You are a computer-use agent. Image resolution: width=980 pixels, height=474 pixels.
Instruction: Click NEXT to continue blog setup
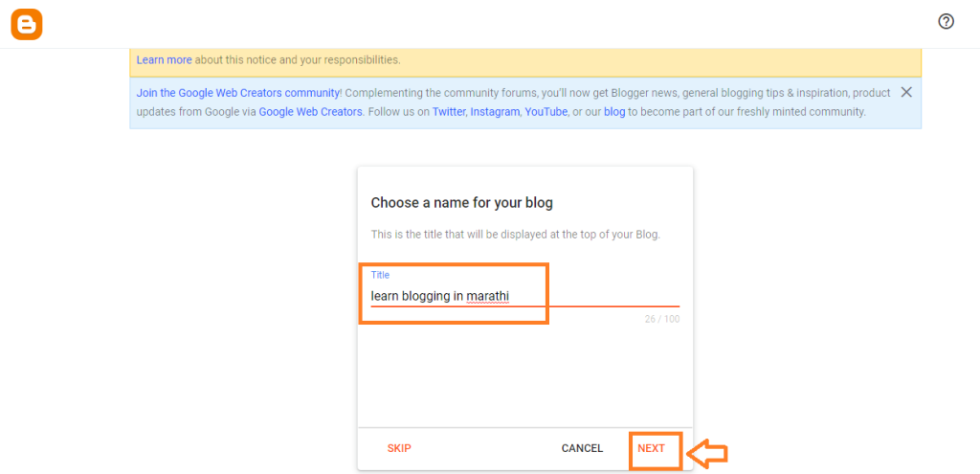651,448
